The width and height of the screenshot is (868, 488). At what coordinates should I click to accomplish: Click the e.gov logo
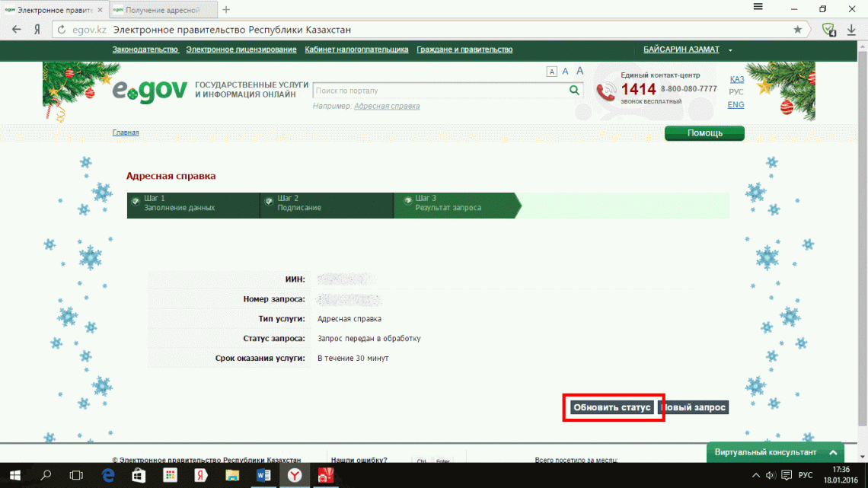point(149,90)
